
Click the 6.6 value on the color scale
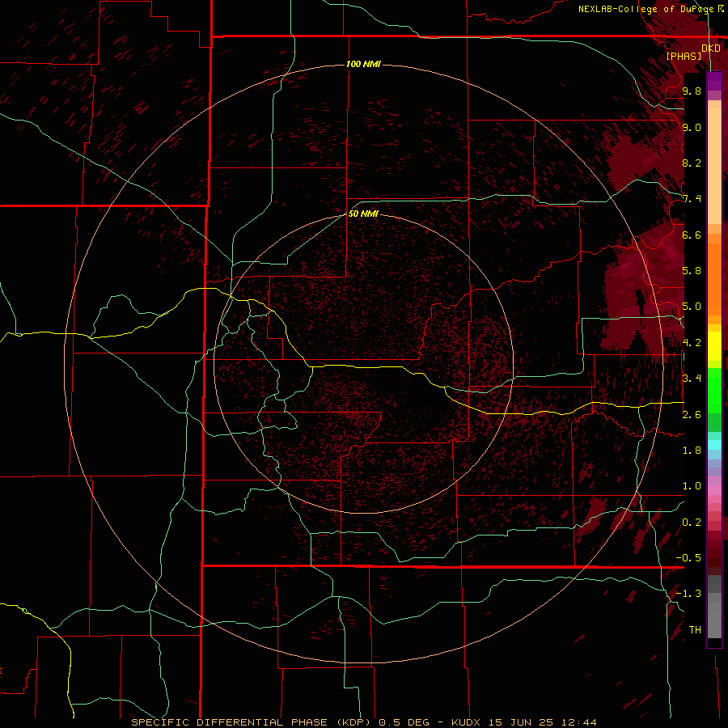pos(692,235)
